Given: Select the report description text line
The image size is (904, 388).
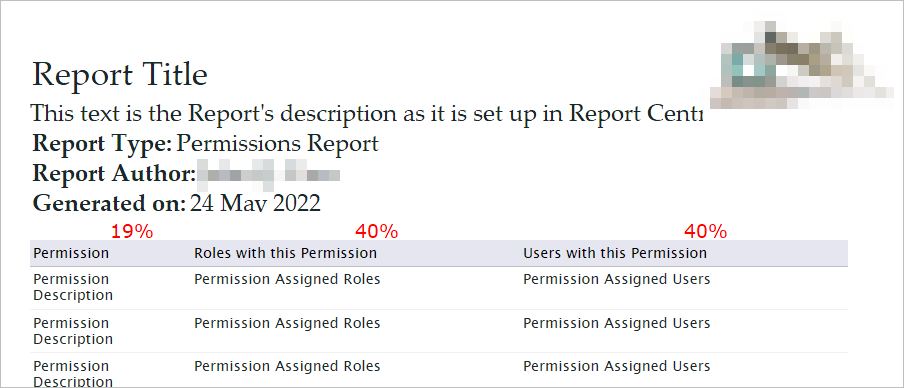Looking at the screenshot, I should (x=367, y=114).
